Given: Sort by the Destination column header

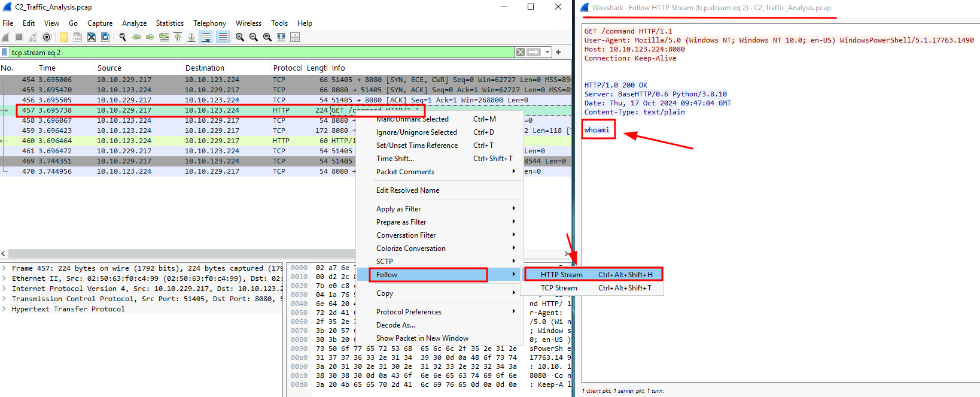Looking at the screenshot, I should (227, 68).
